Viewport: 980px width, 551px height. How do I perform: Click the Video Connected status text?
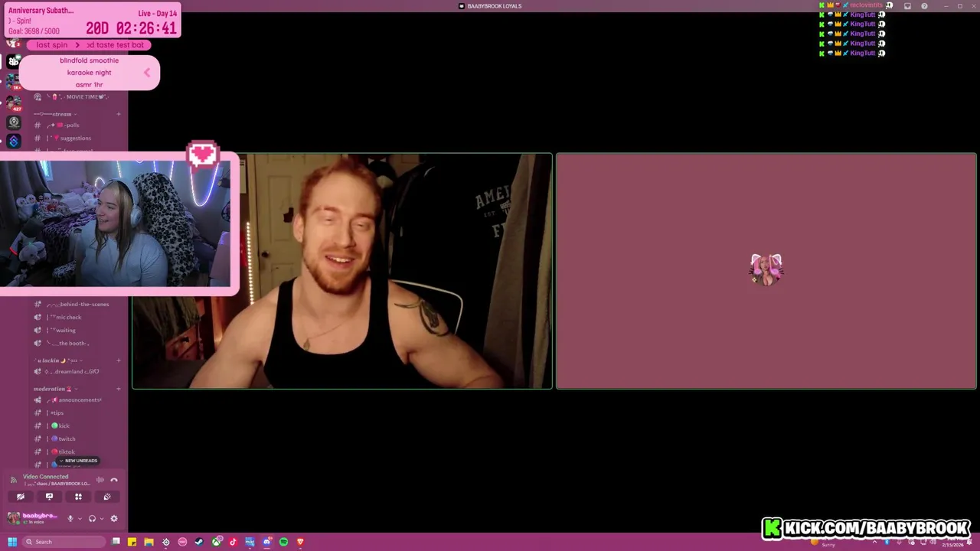tap(45, 476)
